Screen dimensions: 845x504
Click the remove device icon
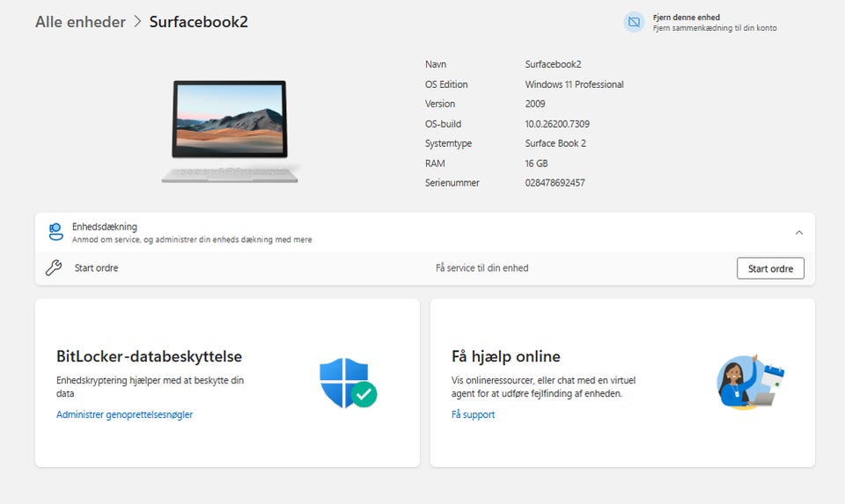634,22
